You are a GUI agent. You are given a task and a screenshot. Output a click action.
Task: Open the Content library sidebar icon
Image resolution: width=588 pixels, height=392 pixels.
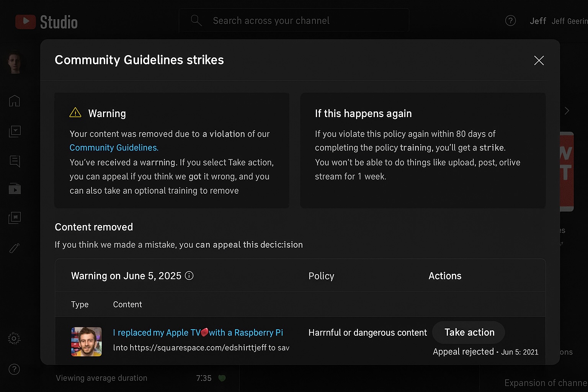click(15, 131)
